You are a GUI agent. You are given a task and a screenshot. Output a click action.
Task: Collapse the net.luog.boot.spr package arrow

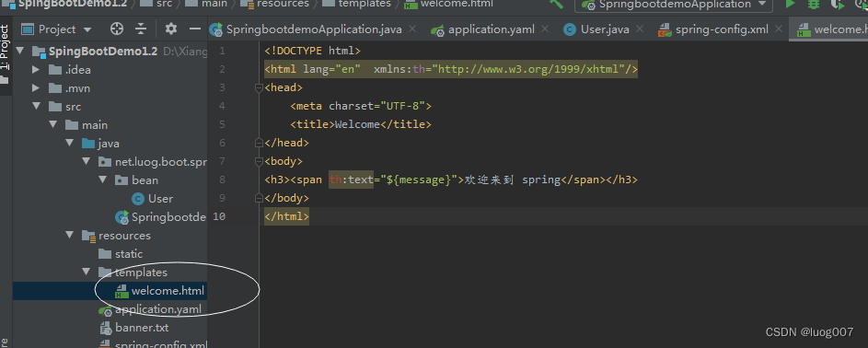coord(87,161)
